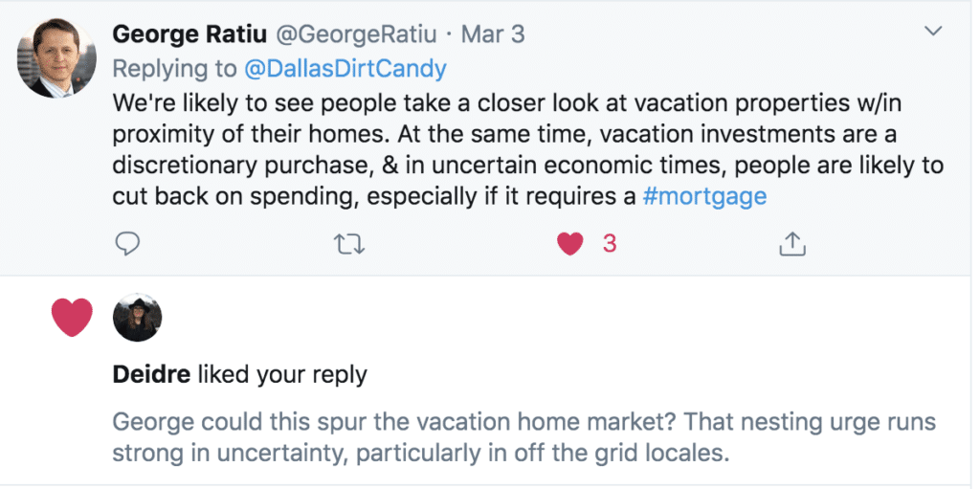Click George Ratiu's profile picture

pyautogui.click(x=57, y=57)
